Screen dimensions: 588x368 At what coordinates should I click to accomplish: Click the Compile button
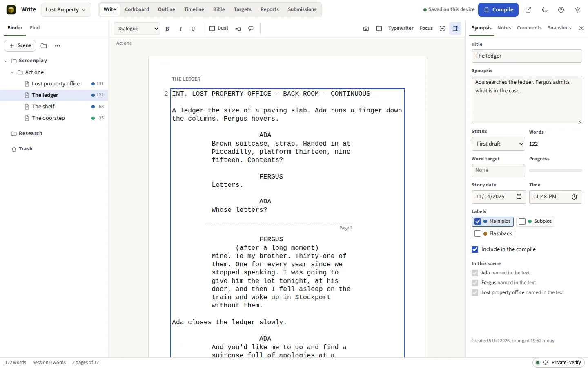click(x=498, y=10)
